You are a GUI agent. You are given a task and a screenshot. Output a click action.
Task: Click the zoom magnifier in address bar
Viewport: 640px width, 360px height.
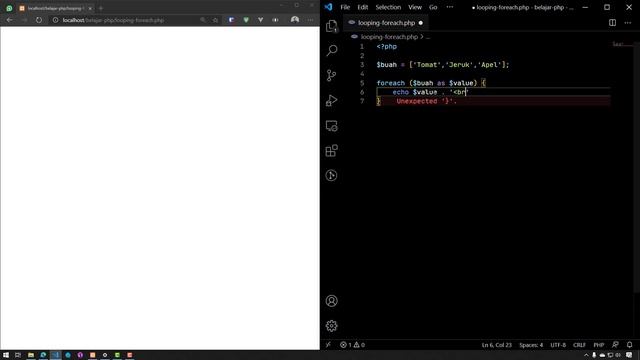(203, 20)
